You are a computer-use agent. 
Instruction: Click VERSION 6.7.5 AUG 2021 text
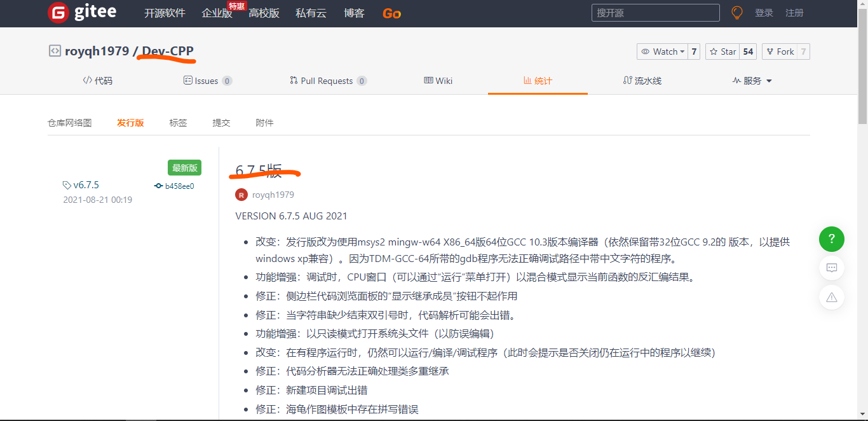(x=291, y=216)
